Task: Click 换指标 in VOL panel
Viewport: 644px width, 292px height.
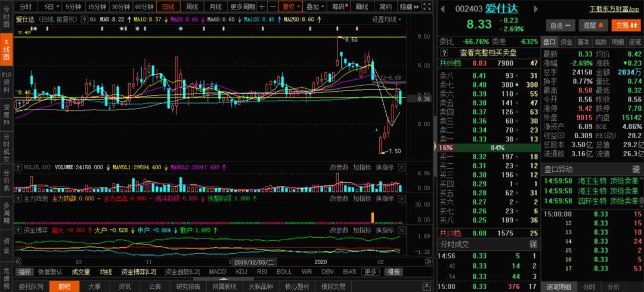Action: pyautogui.click(x=385, y=167)
